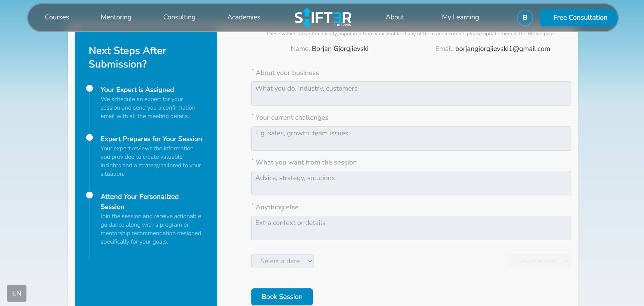Open My Learning from navbar
644x306 pixels.
coord(460,17)
